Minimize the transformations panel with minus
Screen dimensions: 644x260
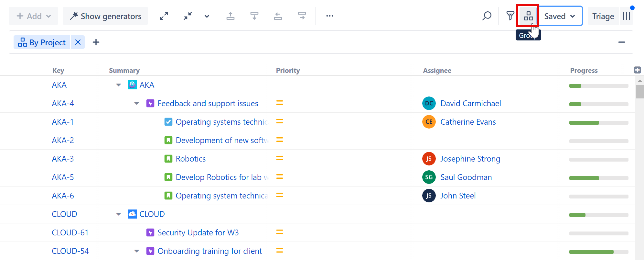point(621,42)
